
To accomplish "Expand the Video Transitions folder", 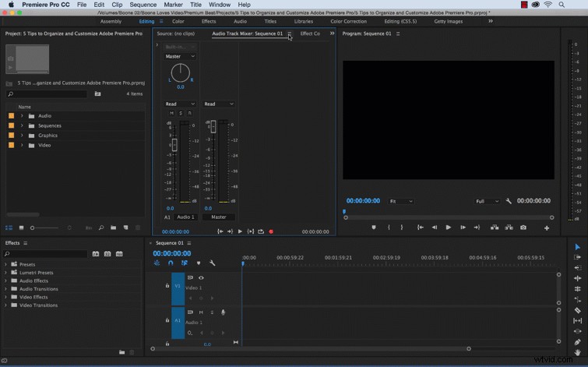I will [x=5, y=305].
